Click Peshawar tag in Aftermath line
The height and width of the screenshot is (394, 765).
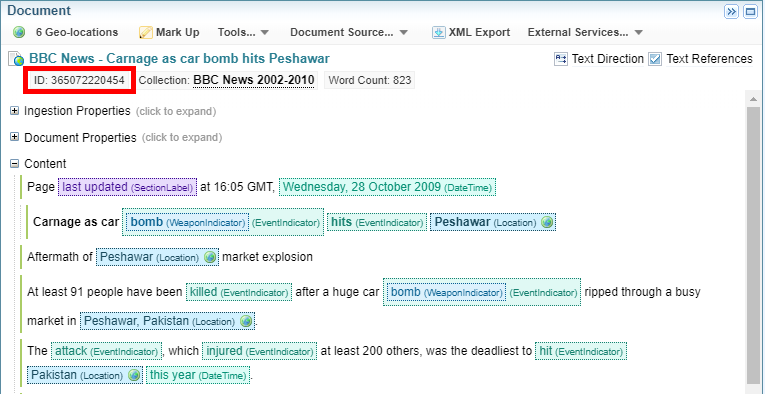(158, 257)
